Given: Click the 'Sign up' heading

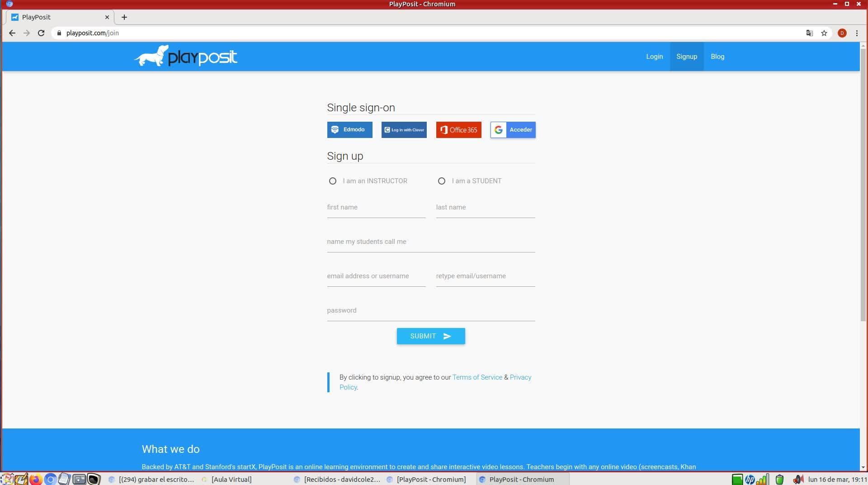Looking at the screenshot, I should (x=345, y=156).
